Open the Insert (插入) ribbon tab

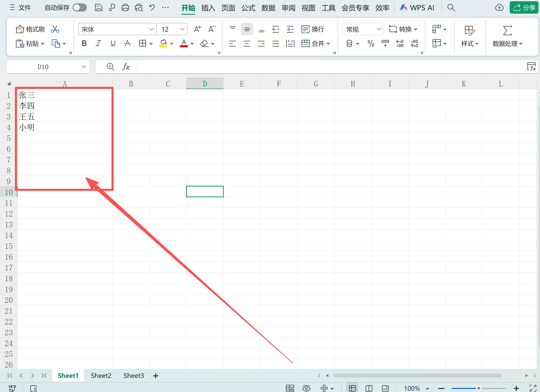[x=208, y=8]
